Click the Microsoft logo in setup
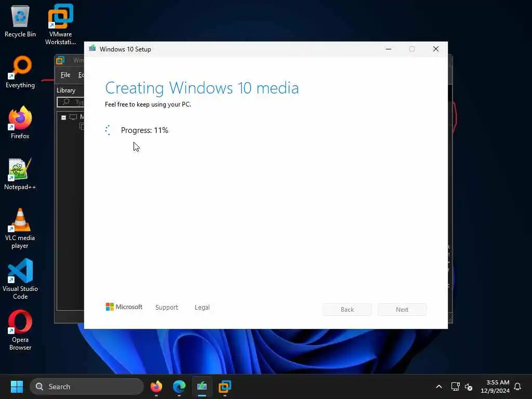 [x=124, y=307]
